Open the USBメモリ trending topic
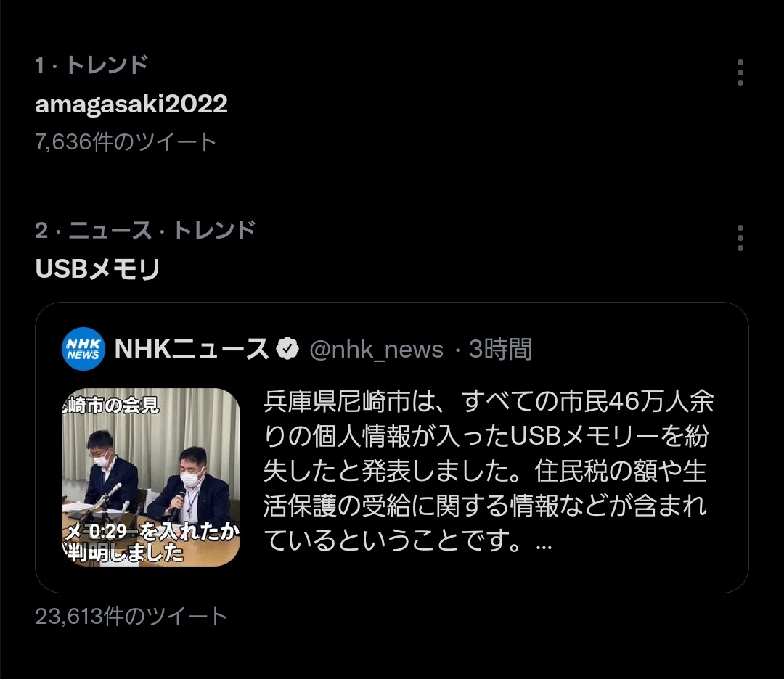Viewport: 784px width, 679px height. coord(97,269)
